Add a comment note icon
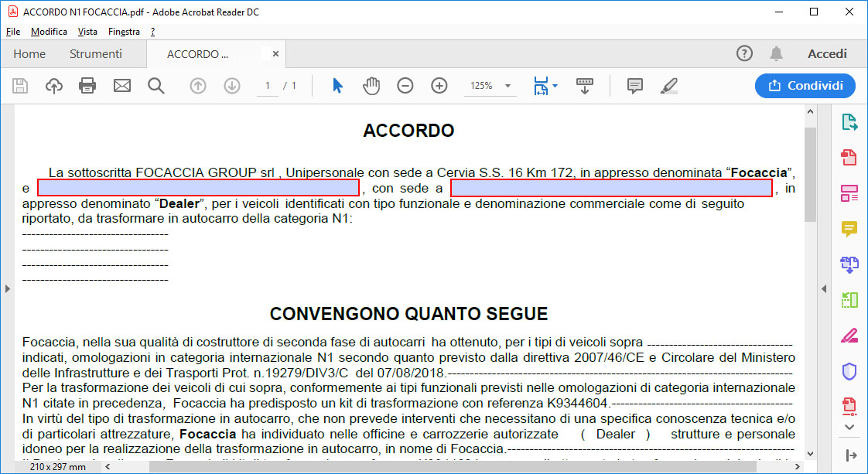868x474 pixels. click(635, 86)
